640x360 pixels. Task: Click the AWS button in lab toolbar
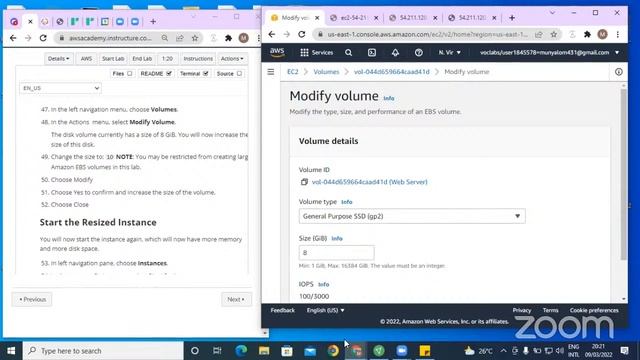[x=86, y=59]
